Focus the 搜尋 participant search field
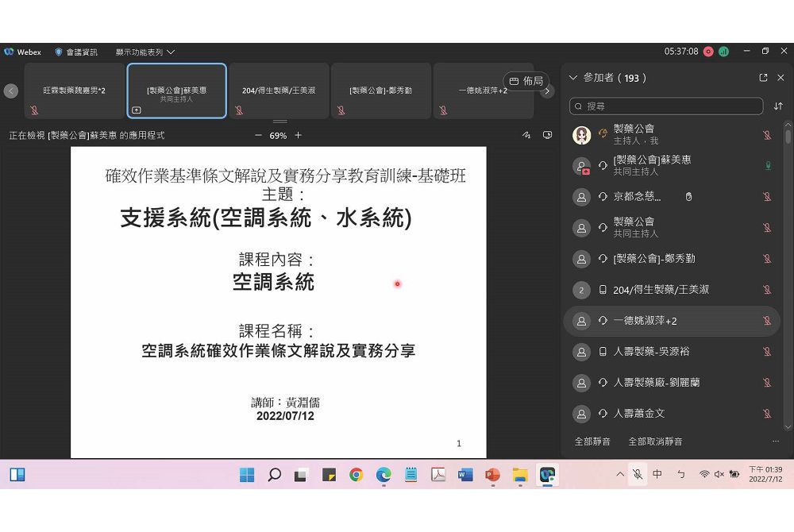794x532 pixels. pos(666,106)
